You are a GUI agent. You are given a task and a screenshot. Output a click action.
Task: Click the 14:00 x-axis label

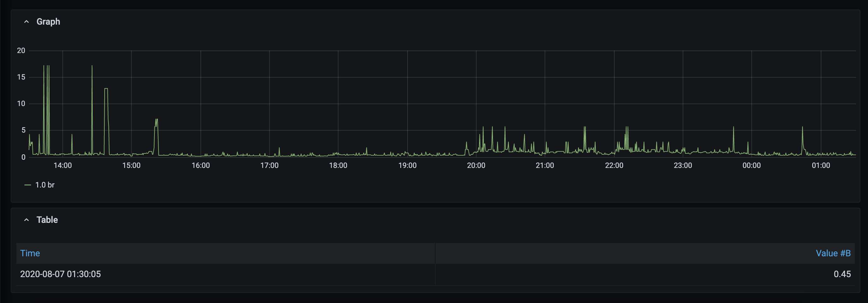[x=63, y=165]
